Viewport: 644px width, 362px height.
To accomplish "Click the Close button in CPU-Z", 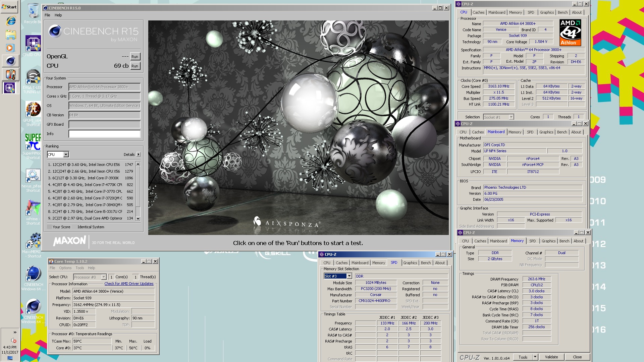I will [x=577, y=357].
